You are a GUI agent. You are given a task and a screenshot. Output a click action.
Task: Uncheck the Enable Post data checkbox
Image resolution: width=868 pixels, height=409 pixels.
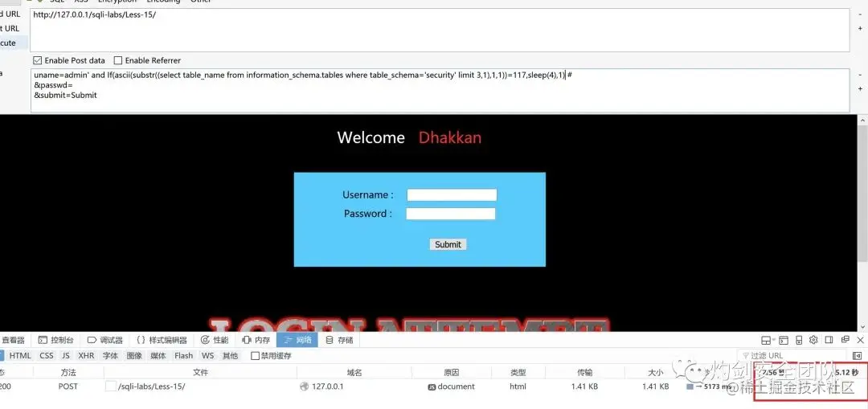coord(38,60)
